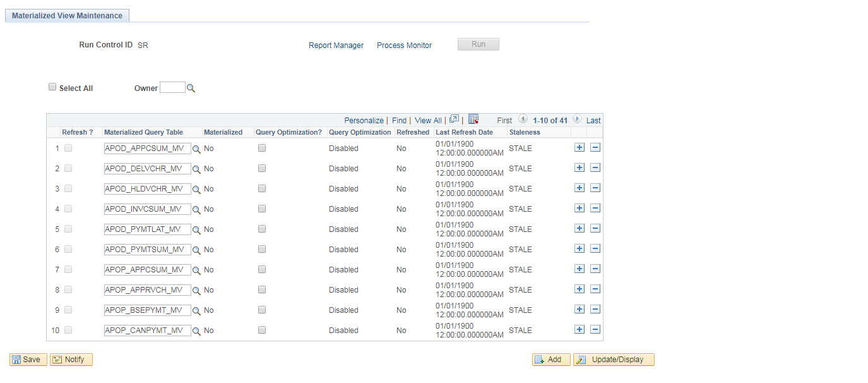This screenshot has width=868, height=383.
Task: Open lookup for APOP_BSEPYMT_MV table
Action: click(x=196, y=311)
